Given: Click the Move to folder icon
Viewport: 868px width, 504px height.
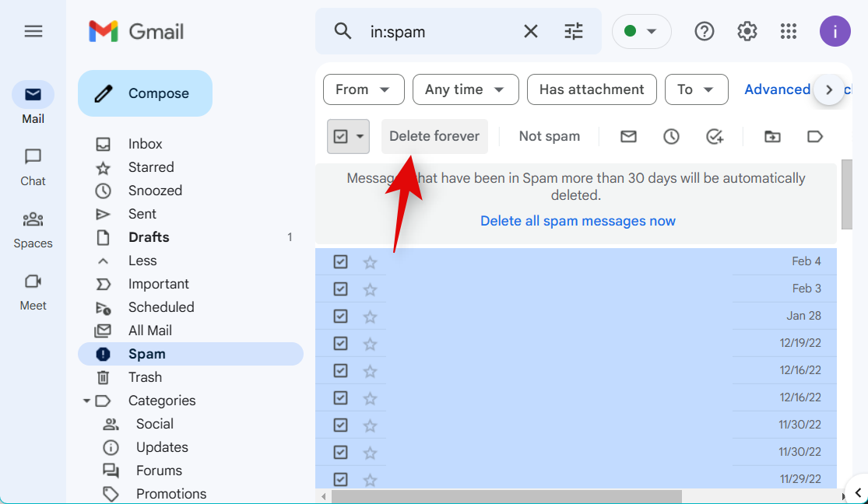Looking at the screenshot, I should click(772, 136).
